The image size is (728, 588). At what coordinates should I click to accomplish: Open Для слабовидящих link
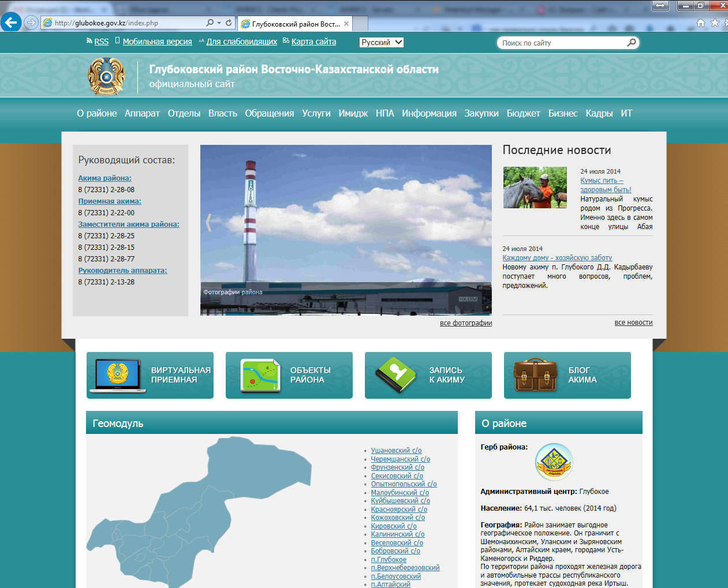coord(242,42)
